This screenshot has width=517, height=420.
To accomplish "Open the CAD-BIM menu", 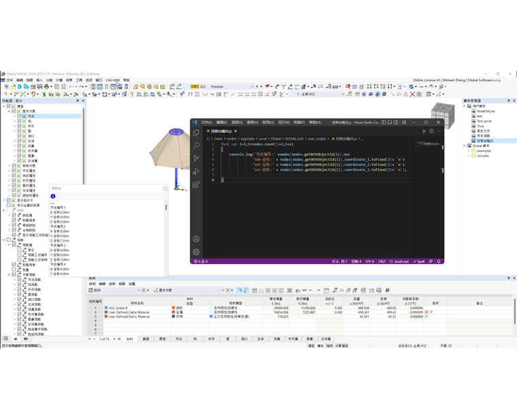I will click(112, 80).
